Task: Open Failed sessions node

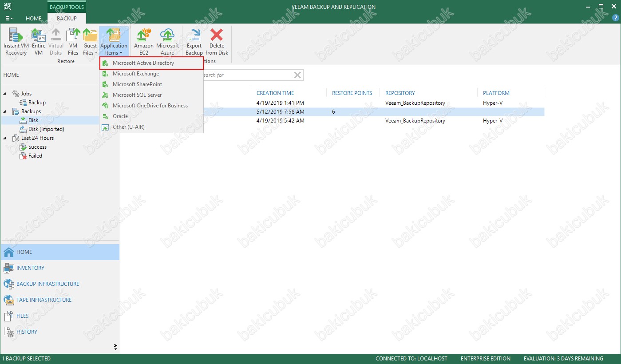Action: tap(35, 156)
